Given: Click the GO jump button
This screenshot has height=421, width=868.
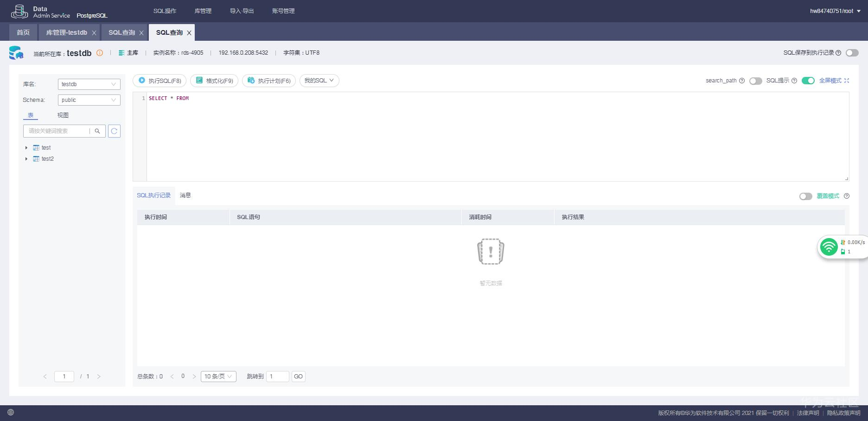Looking at the screenshot, I should [x=299, y=377].
